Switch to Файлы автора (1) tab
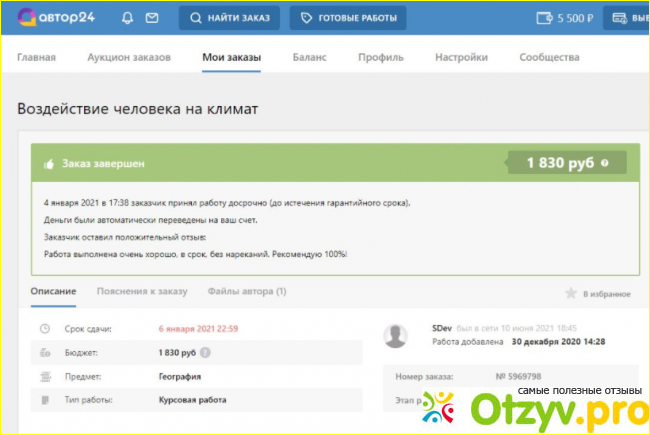This screenshot has width=650, height=435. click(x=247, y=291)
